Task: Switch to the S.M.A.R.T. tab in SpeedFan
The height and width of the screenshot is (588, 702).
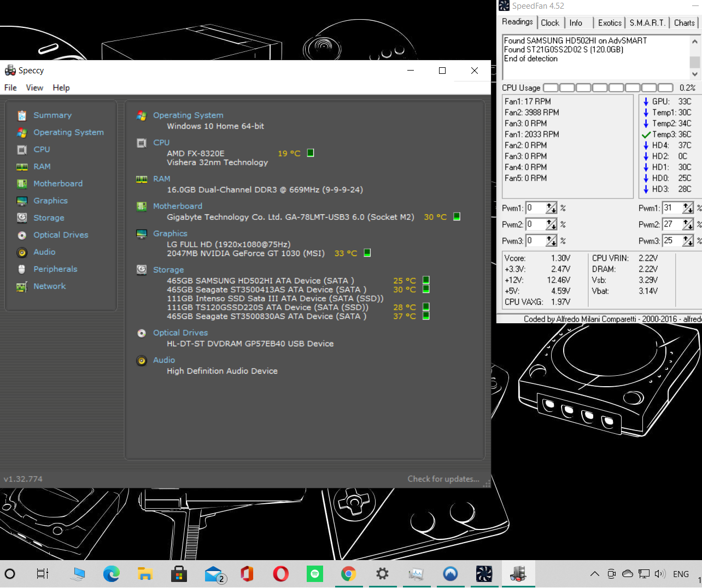Action: [647, 23]
